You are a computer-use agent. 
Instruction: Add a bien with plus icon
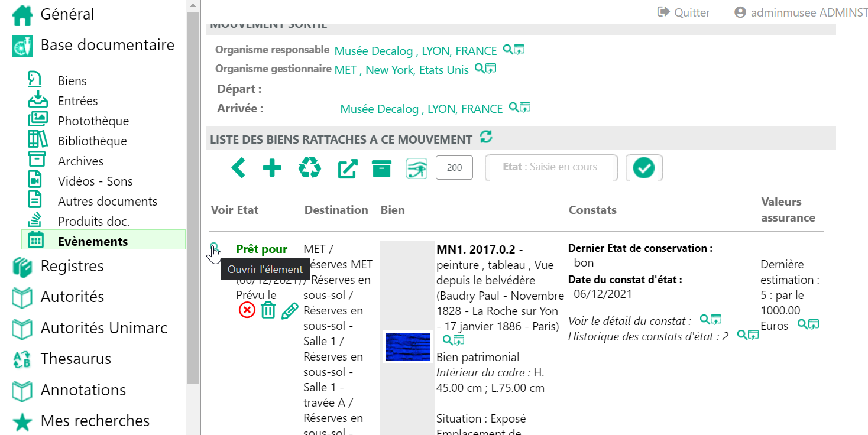(x=272, y=168)
